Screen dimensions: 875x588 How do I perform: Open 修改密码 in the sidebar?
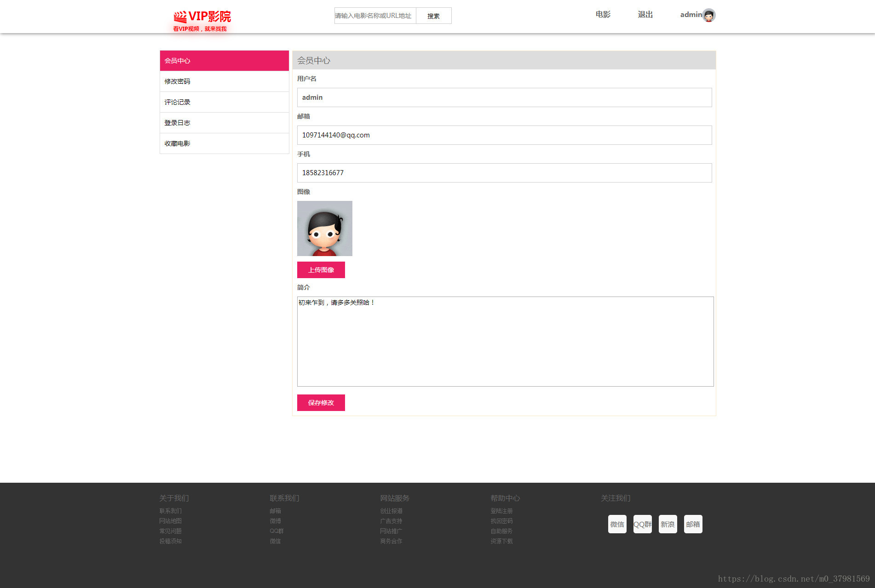pos(224,81)
